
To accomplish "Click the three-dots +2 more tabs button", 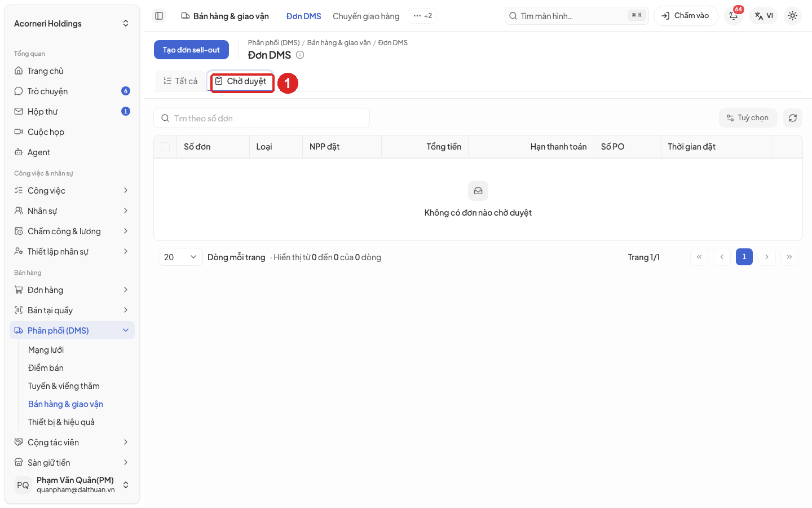I will pyautogui.click(x=422, y=16).
